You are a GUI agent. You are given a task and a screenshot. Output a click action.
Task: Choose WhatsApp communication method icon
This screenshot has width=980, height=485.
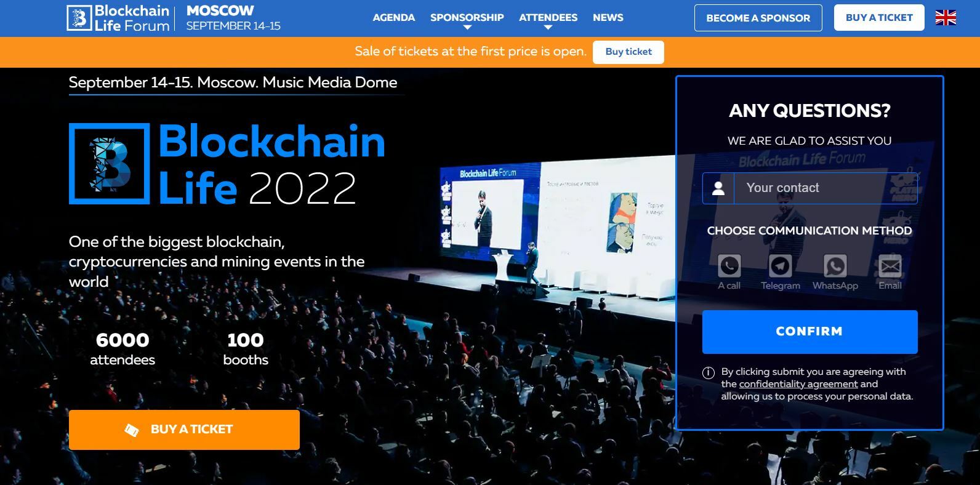click(x=835, y=266)
